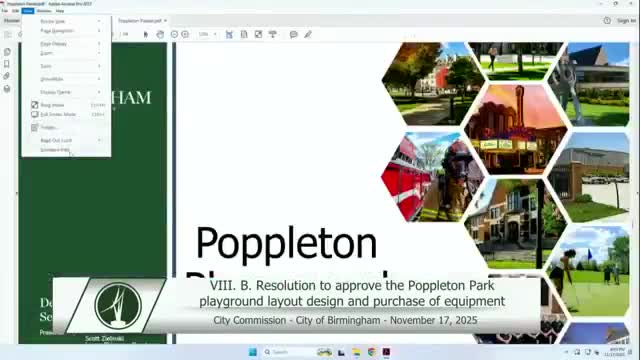640x360 pixels.
Task: Choose Read Mode from View menu
Action: [66, 105]
